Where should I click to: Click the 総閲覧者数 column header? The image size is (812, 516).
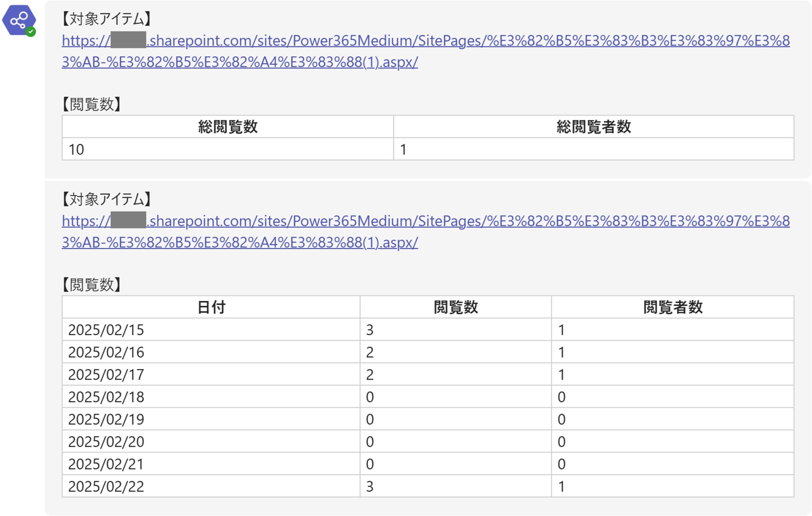pos(593,127)
